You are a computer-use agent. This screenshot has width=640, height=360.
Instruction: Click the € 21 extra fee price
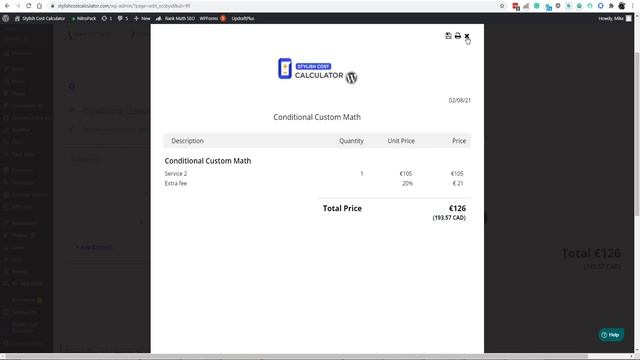click(x=458, y=183)
